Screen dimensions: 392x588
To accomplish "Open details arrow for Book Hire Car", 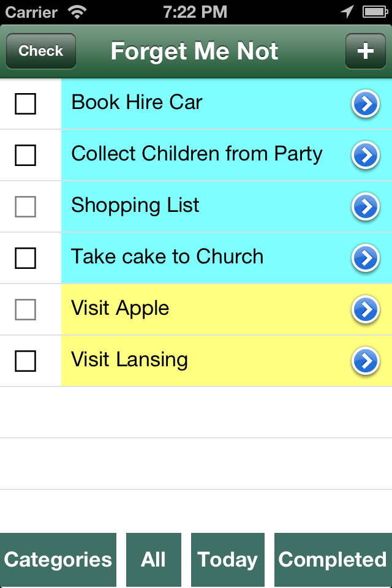I will 365,105.
